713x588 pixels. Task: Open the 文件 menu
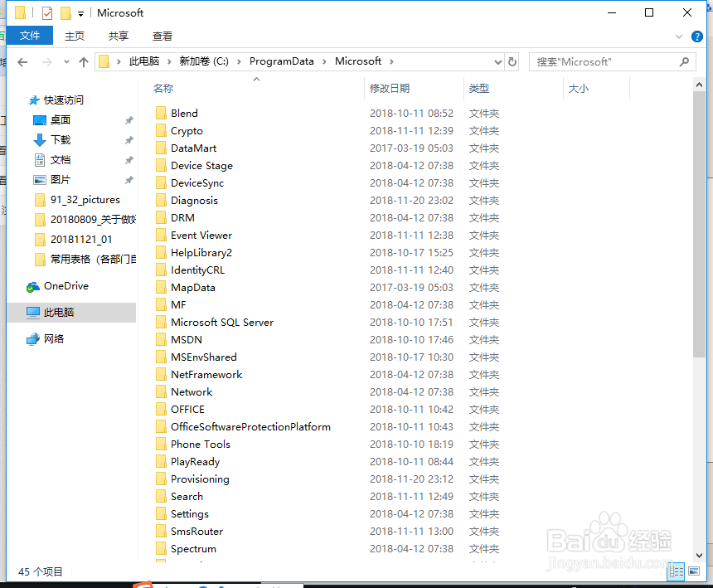tap(30, 36)
